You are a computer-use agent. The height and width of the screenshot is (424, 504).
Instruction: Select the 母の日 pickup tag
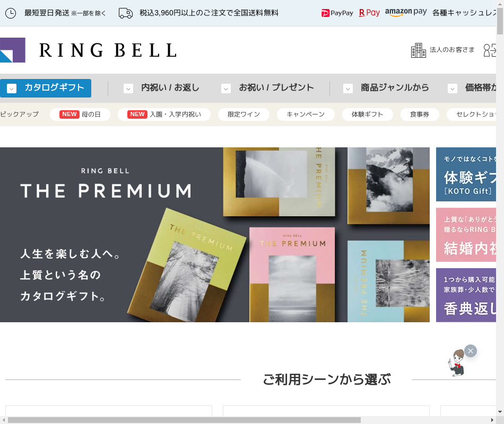pyautogui.click(x=80, y=114)
